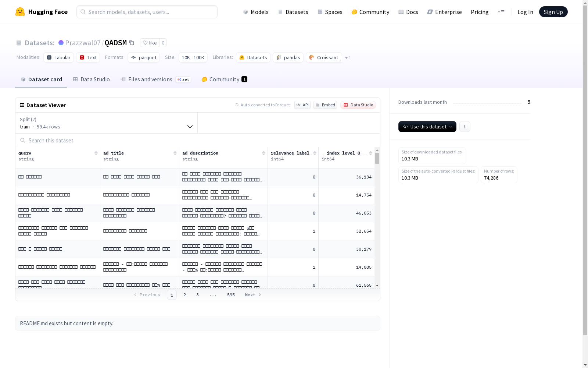Open the additional navigation menu icon
Viewport: 588px width, 368px height.
(x=501, y=12)
